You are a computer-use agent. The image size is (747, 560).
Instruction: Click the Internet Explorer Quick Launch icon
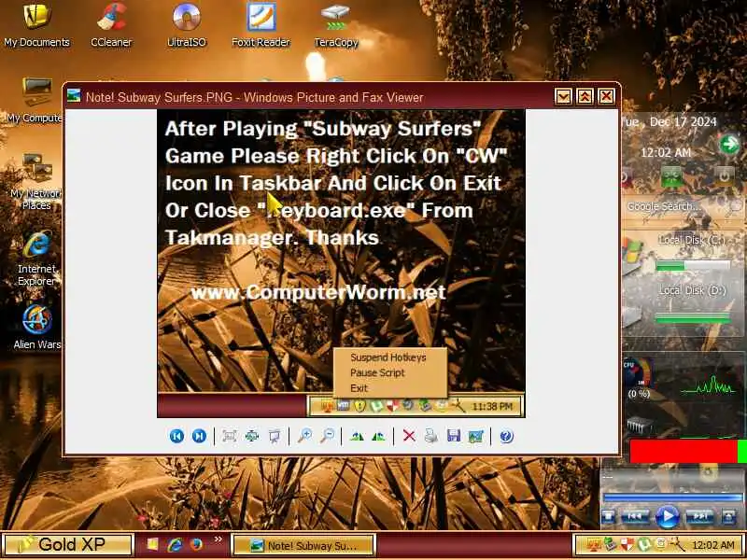[x=175, y=544]
